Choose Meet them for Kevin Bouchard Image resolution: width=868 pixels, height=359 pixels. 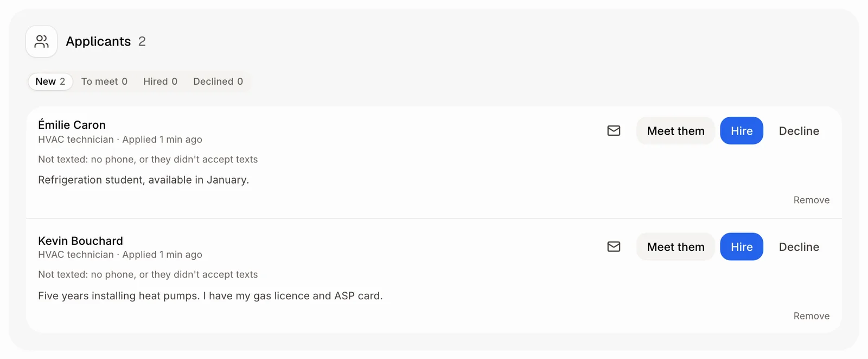[675, 247]
